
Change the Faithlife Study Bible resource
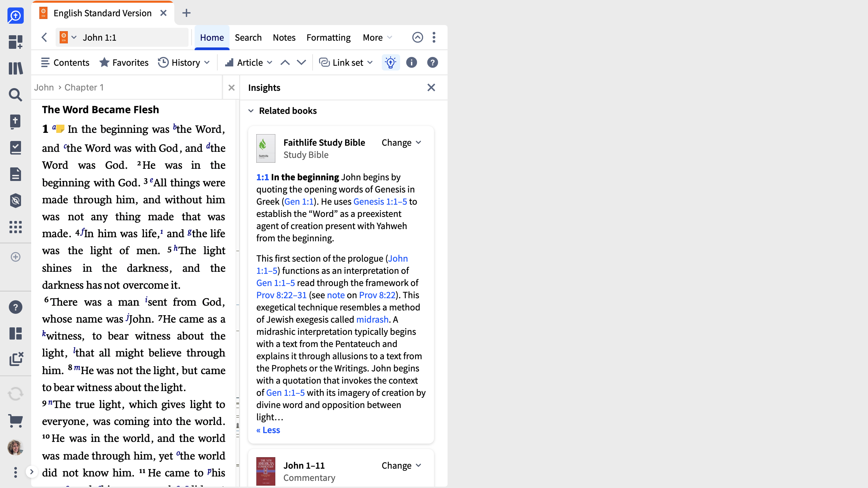pyautogui.click(x=402, y=143)
